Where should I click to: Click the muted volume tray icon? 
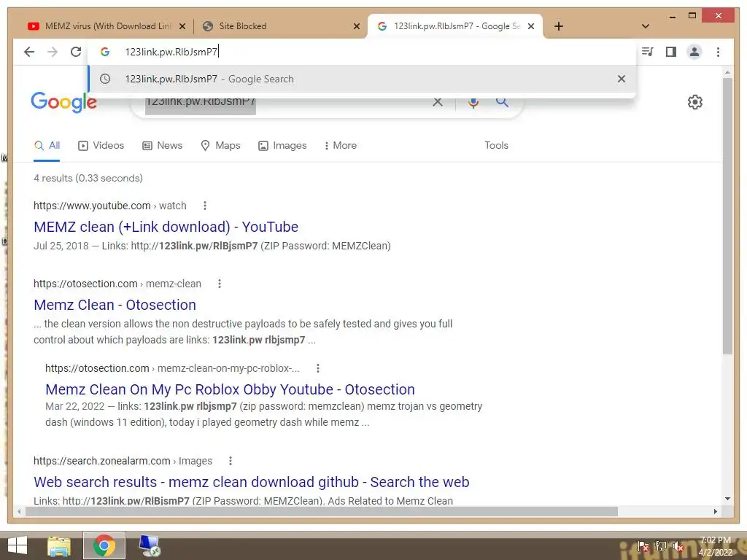pos(678,547)
